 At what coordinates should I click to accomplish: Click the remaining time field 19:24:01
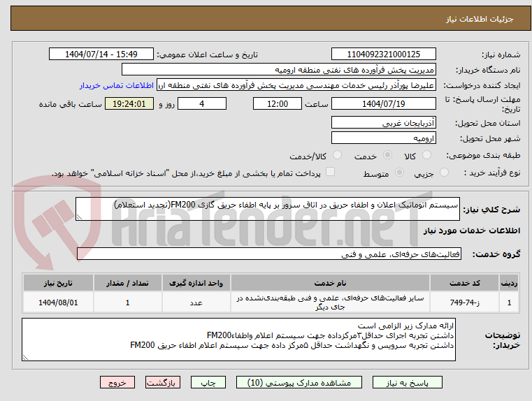[x=129, y=103]
